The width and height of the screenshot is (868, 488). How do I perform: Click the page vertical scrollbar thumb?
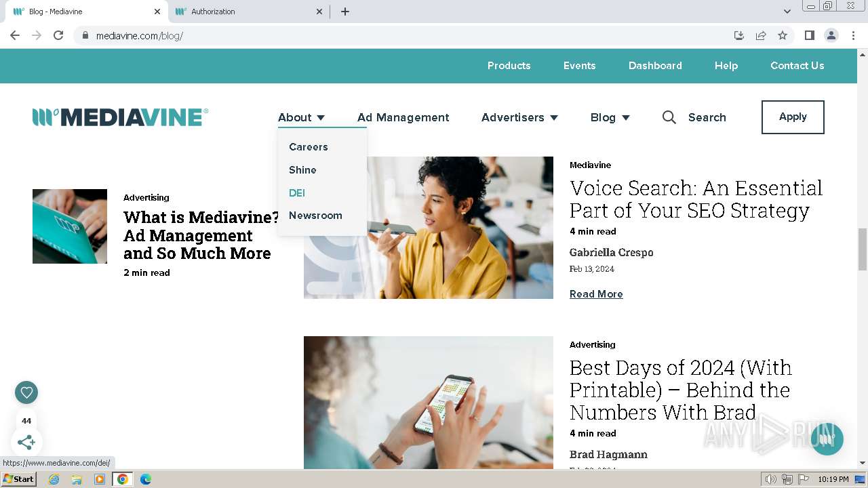(x=863, y=249)
